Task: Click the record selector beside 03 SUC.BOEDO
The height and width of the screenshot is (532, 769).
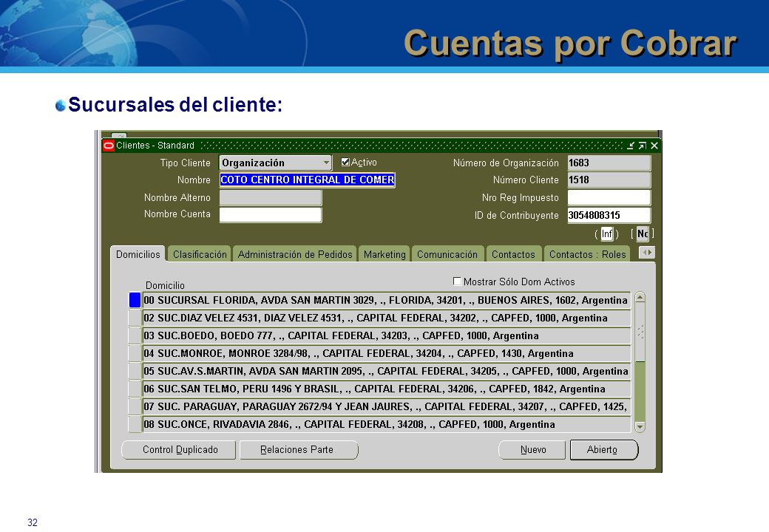Action: tap(135, 335)
